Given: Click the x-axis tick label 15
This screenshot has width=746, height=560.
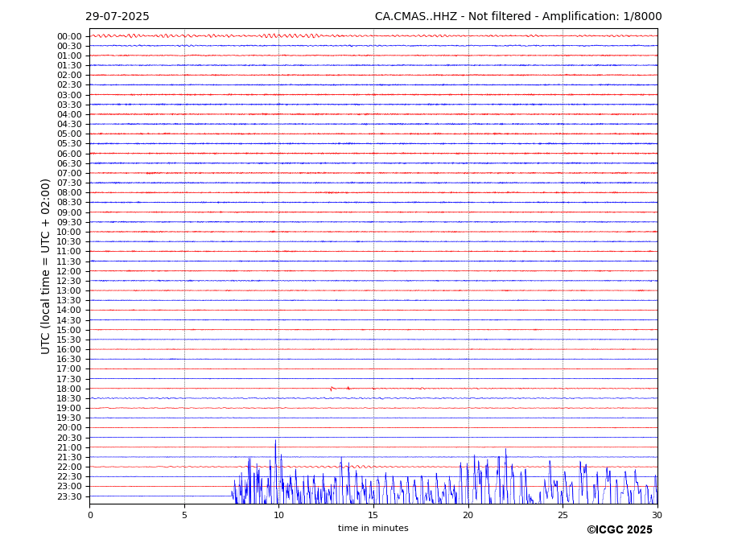Looking at the screenshot, I should click(x=373, y=515).
